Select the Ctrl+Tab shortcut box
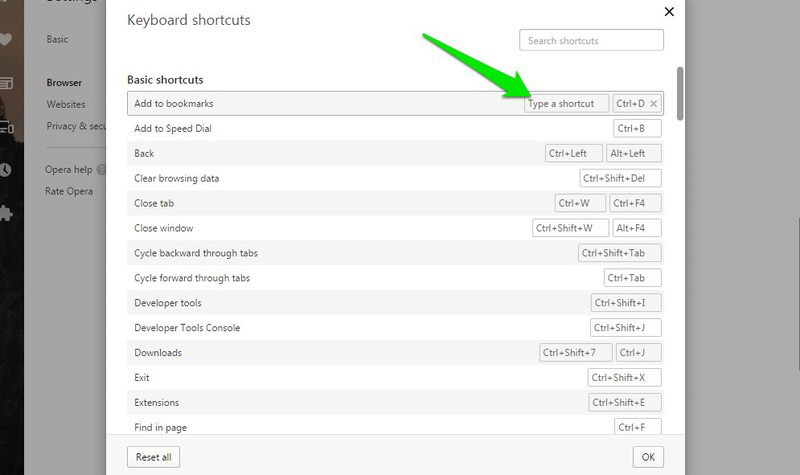The width and height of the screenshot is (800, 475). click(633, 278)
